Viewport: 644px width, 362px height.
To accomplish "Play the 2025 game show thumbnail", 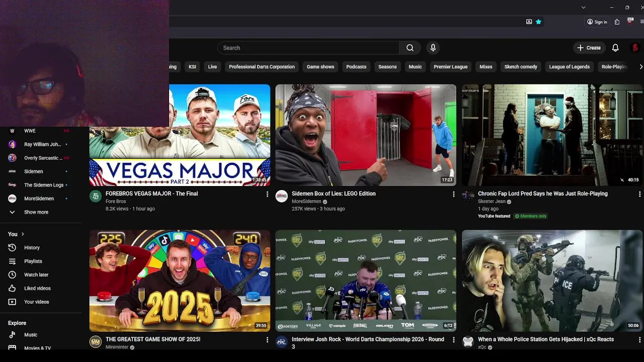I will tap(180, 281).
